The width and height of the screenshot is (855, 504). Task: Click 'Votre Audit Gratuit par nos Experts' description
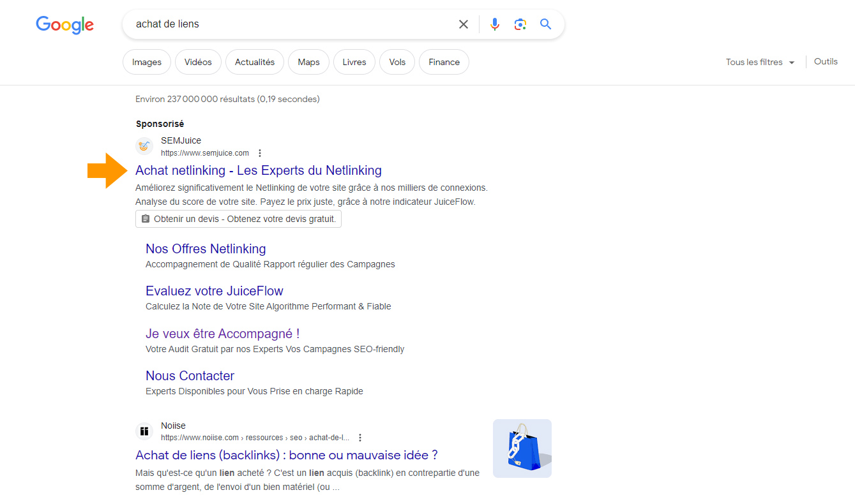[275, 349]
